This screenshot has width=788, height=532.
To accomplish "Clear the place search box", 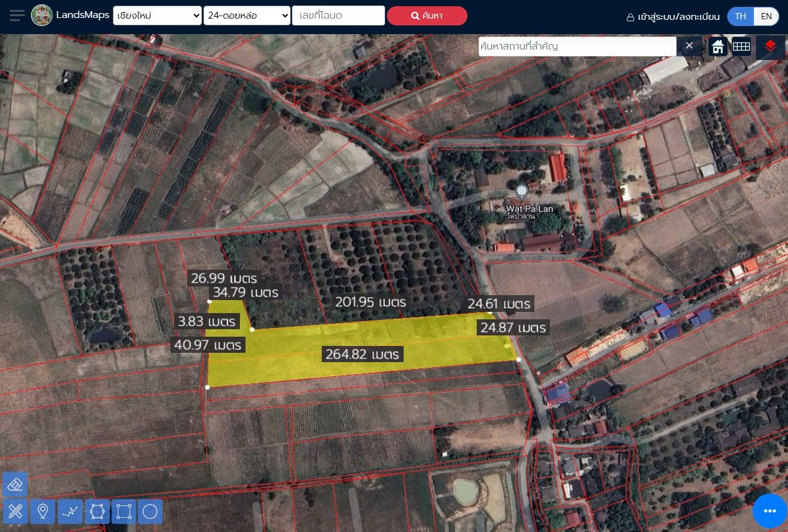I will 689,47.
